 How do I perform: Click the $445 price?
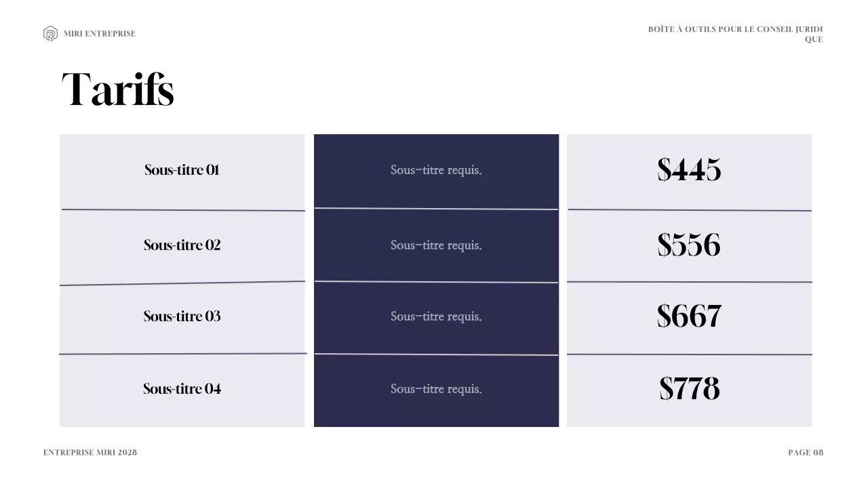click(x=689, y=169)
